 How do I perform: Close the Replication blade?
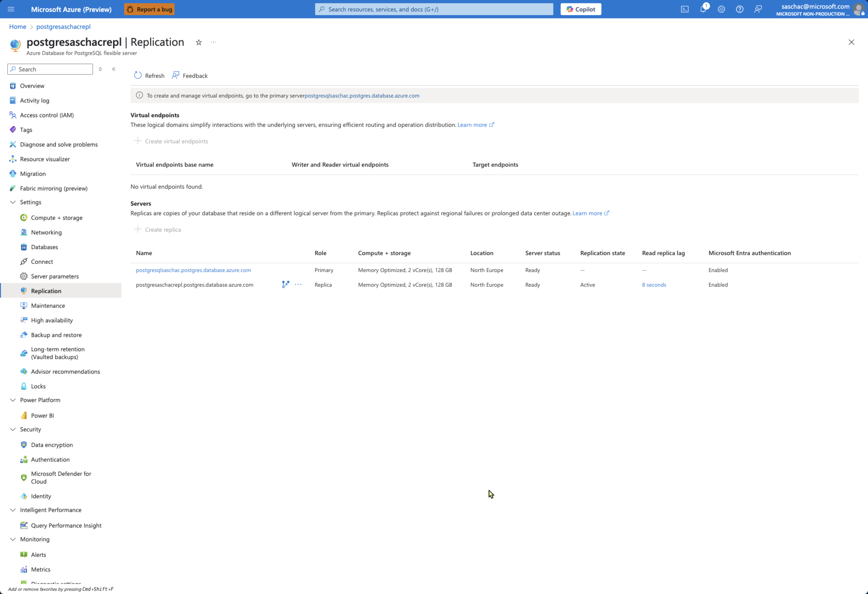851,42
